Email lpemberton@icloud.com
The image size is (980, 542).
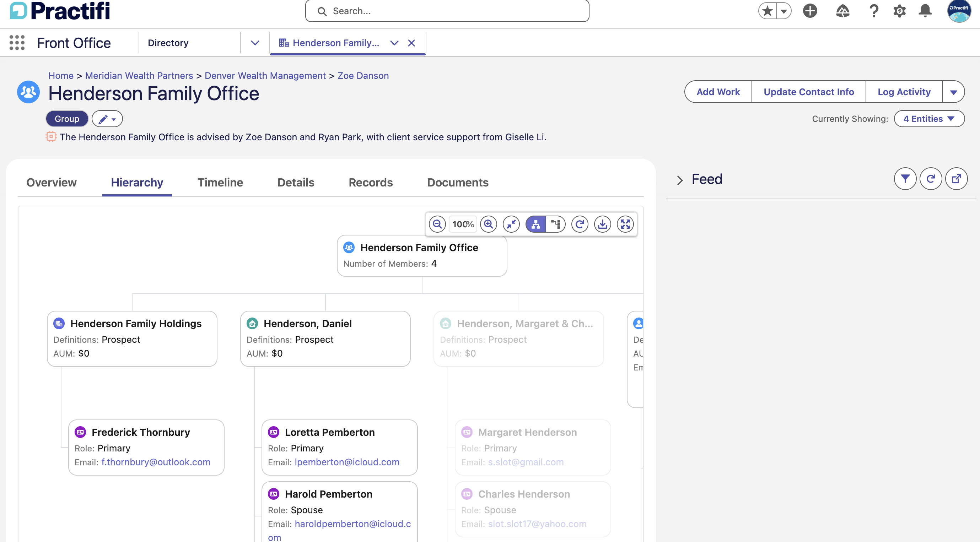347,462
